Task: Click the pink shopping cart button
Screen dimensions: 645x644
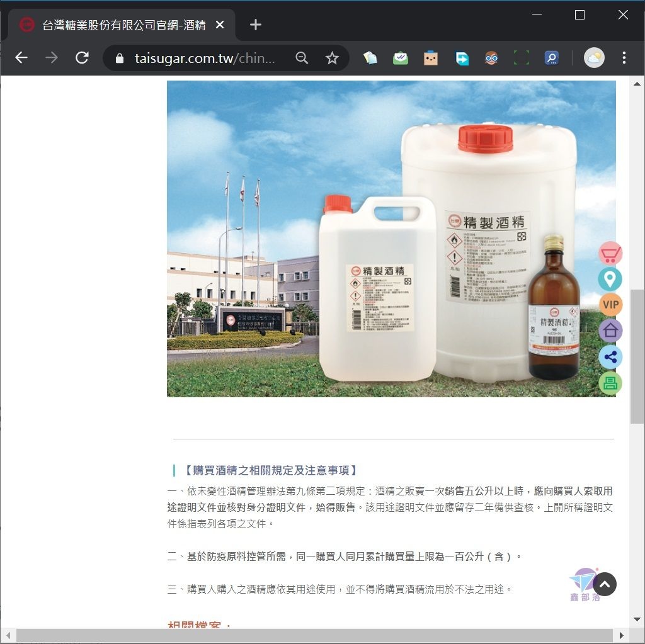Action: (610, 253)
